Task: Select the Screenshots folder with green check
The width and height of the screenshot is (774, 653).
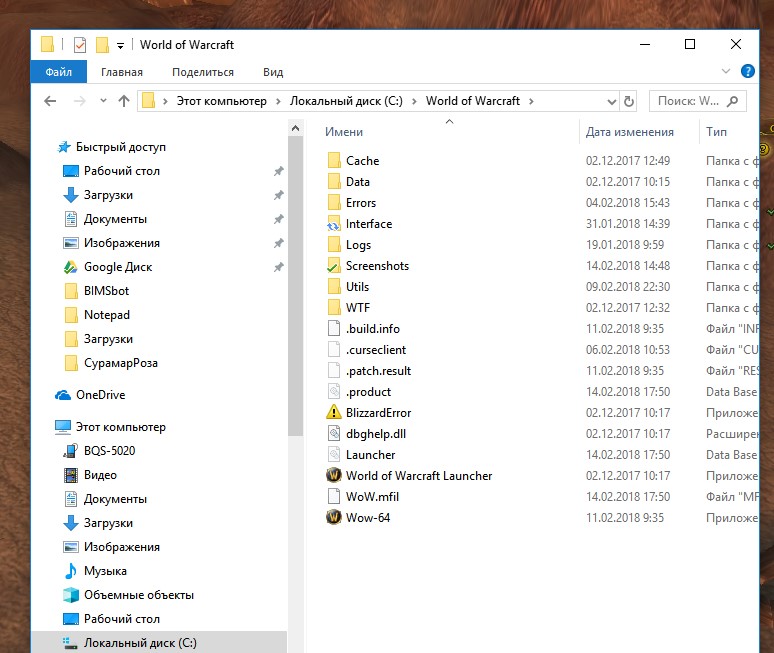Action: click(334, 266)
